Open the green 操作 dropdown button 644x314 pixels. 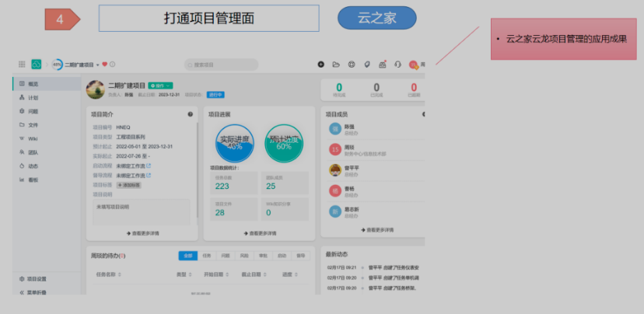160,85
